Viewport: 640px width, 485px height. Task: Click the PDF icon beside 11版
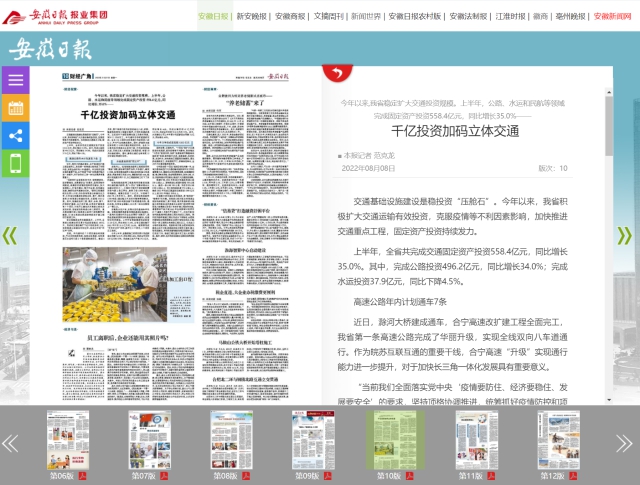point(490,476)
